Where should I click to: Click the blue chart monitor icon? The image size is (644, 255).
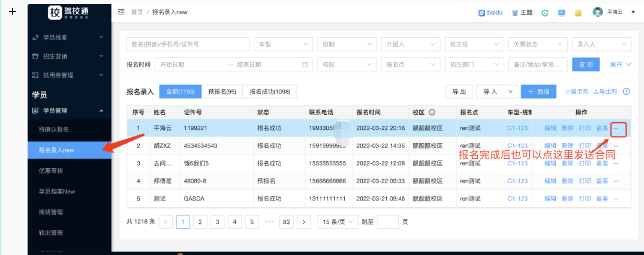click(x=562, y=13)
